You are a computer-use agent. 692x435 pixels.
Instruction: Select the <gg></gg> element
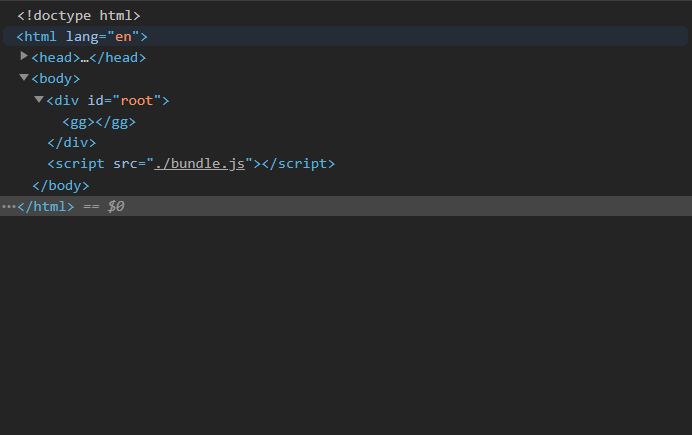[x=99, y=122]
